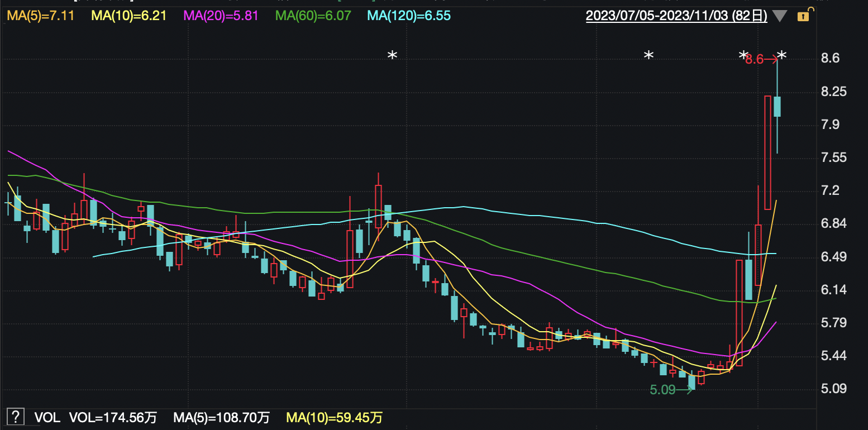Expand the gray date range dropdown triangle

[x=778, y=16]
